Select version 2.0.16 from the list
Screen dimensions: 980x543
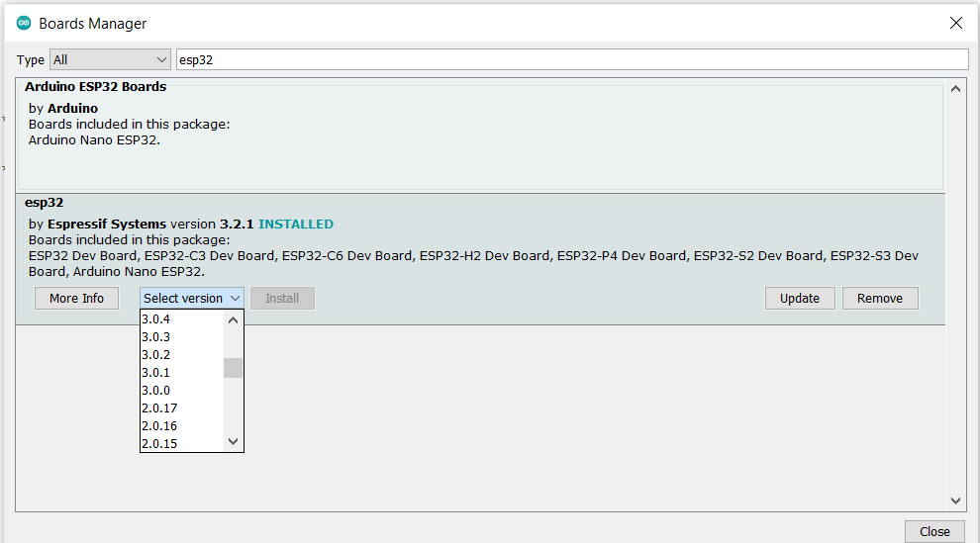point(182,425)
